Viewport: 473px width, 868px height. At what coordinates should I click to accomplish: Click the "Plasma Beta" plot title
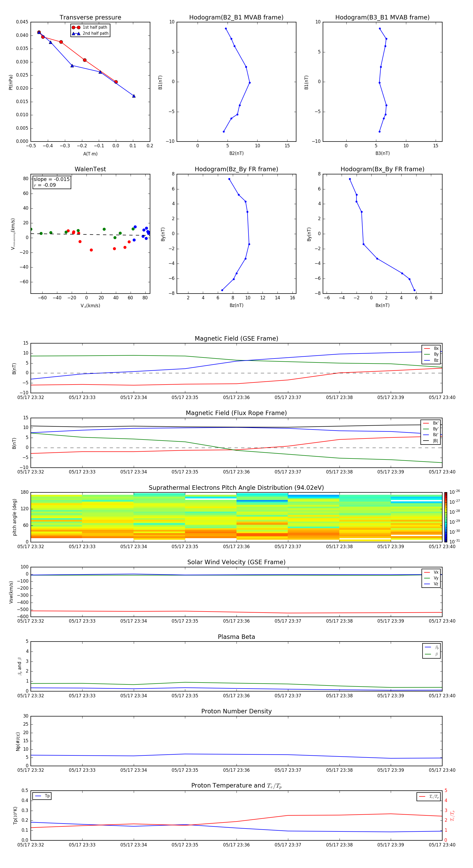(236, 637)
